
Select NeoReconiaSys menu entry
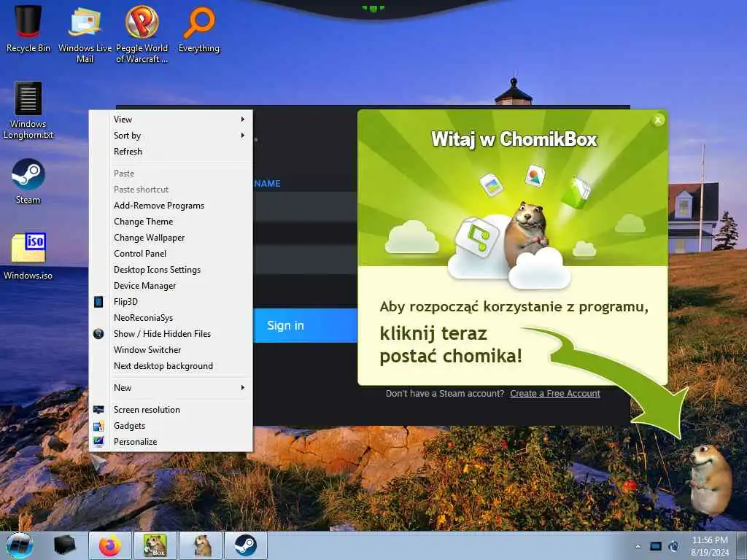[171, 318]
